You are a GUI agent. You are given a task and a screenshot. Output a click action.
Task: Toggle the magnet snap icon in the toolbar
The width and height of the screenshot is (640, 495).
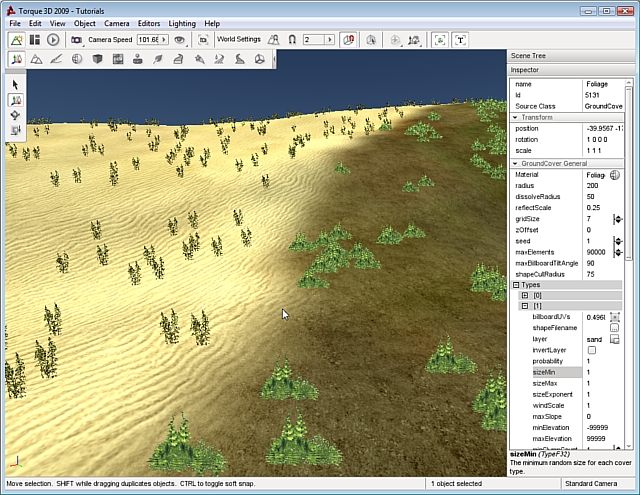[x=291, y=40]
